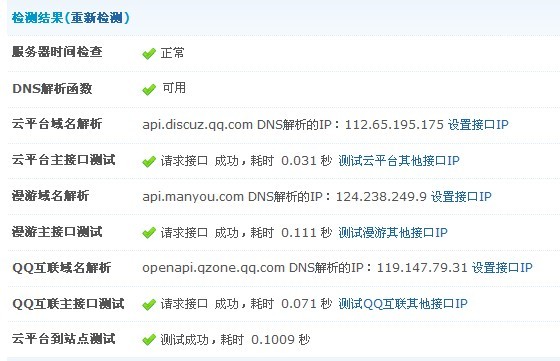Click the IP address 119.147.79.31 text

(422, 267)
